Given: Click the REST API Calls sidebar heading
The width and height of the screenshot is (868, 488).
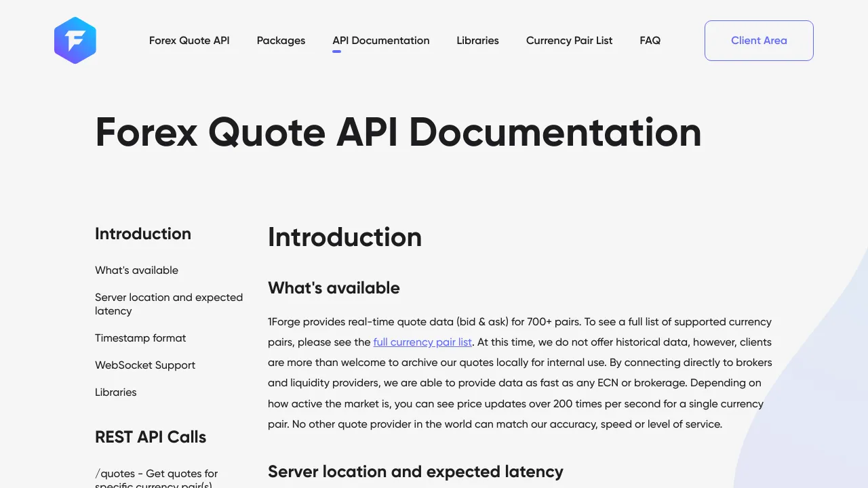Looking at the screenshot, I should pos(151,437).
